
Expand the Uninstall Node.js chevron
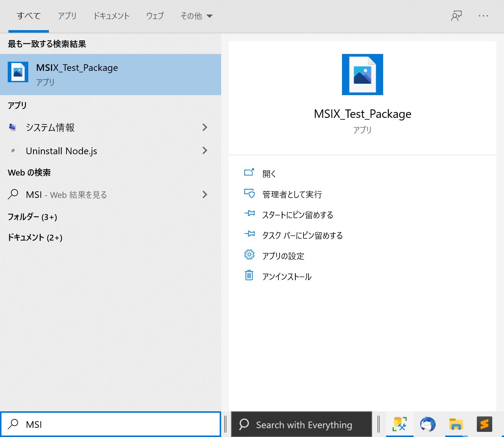point(205,151)
